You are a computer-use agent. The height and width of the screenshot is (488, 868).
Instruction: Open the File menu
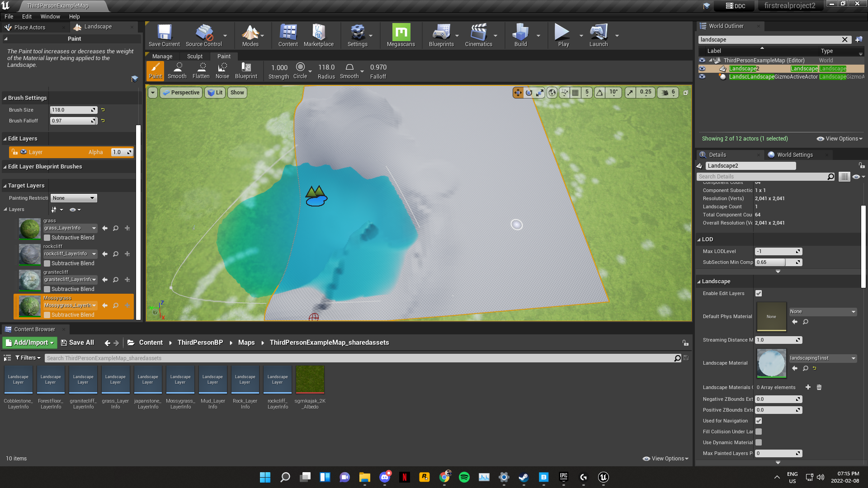[9, 17]
